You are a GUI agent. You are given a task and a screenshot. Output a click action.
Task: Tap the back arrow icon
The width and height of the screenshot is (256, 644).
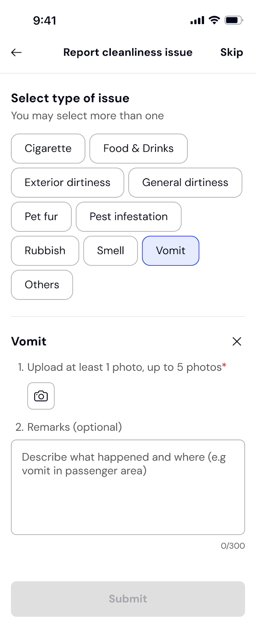[17, 52]
